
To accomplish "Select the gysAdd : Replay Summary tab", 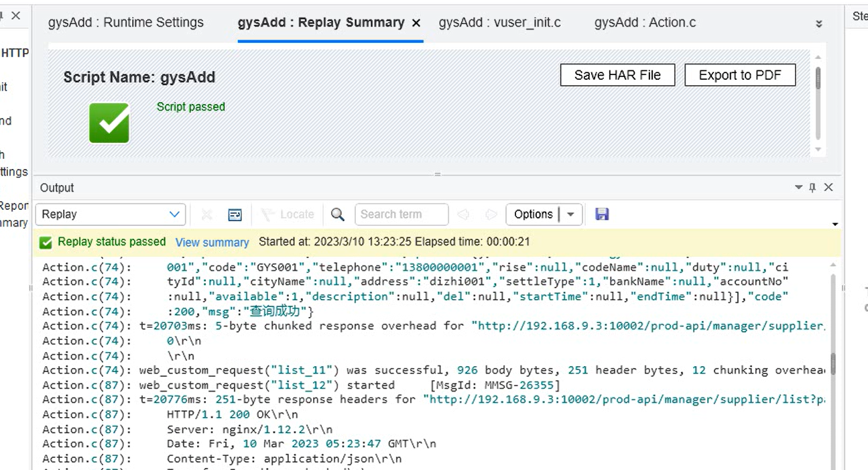I will point(320,22).
